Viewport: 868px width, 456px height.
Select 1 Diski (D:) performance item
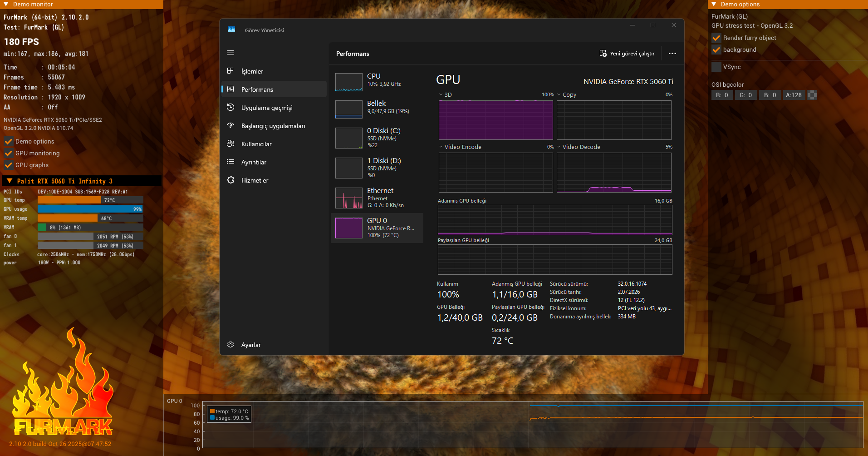point(377,168)
